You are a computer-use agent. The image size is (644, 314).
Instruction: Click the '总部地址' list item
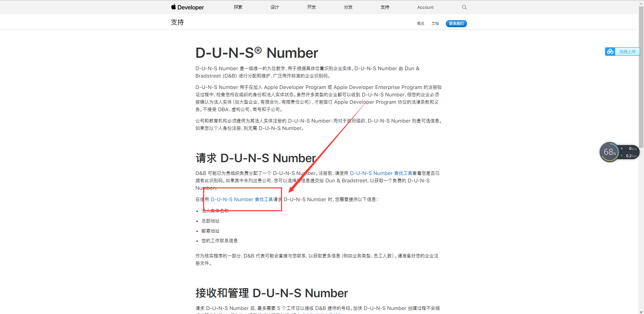[211, 221]
